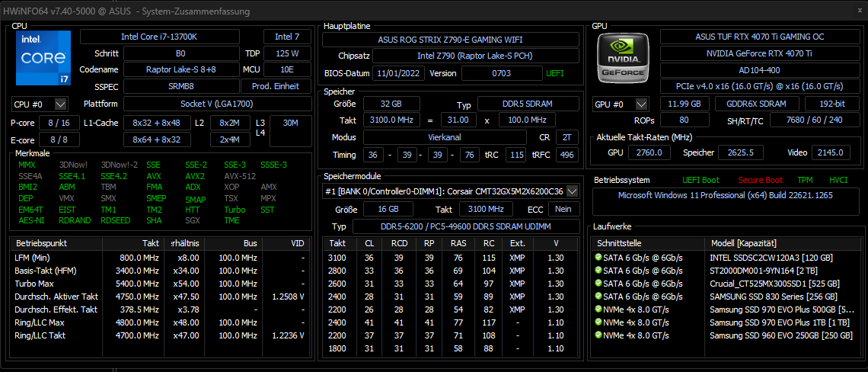
Task: Click the Betriebspunkt column header
Action: point(56,243)
